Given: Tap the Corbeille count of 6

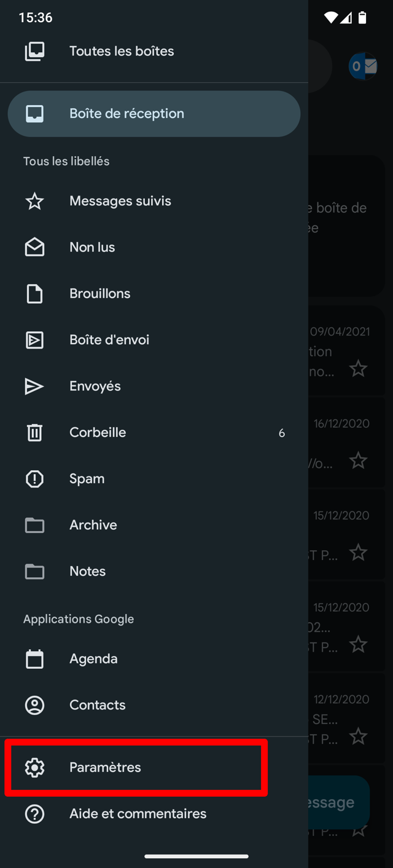Looking at the screenshot, I should click(x=282, y=433).
